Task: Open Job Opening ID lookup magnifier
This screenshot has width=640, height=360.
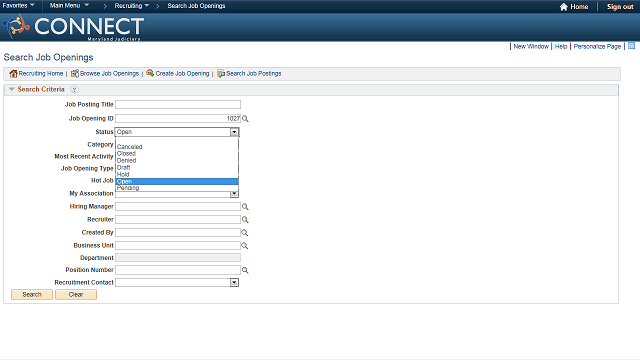Action: [245, 119]
